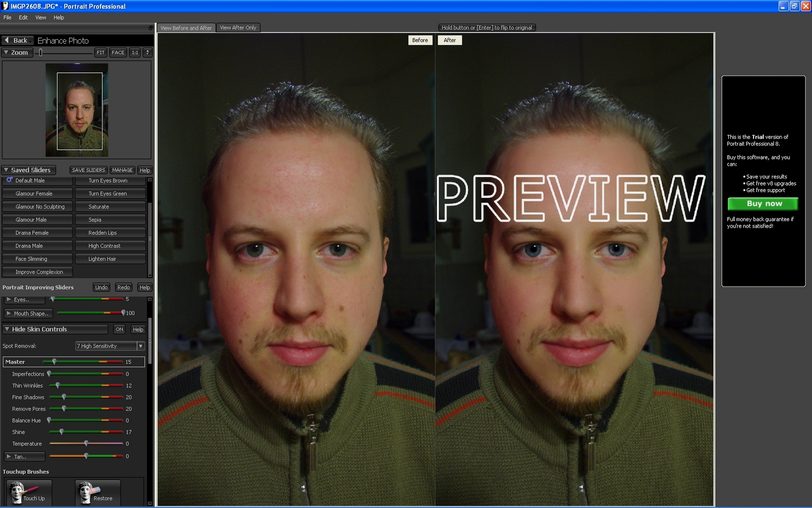
Task: Click MANAGE saved sliders button
Action: tap(122, 170)
